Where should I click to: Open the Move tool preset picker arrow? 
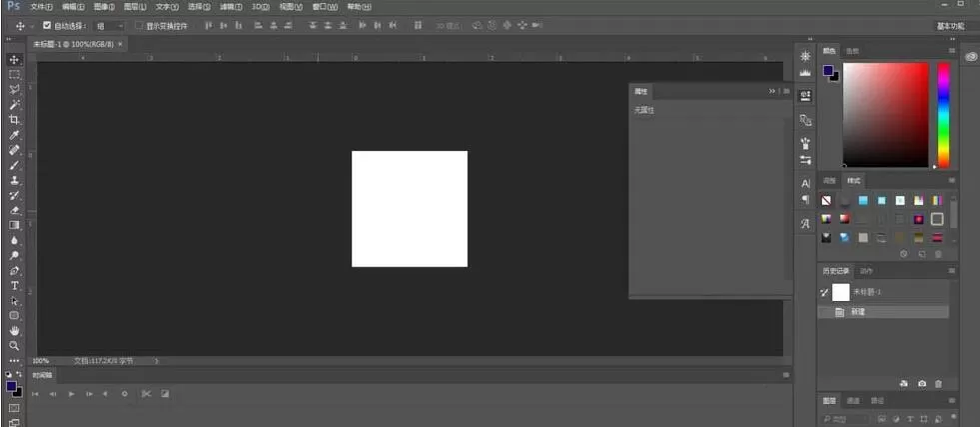click(x=32, y=26)
